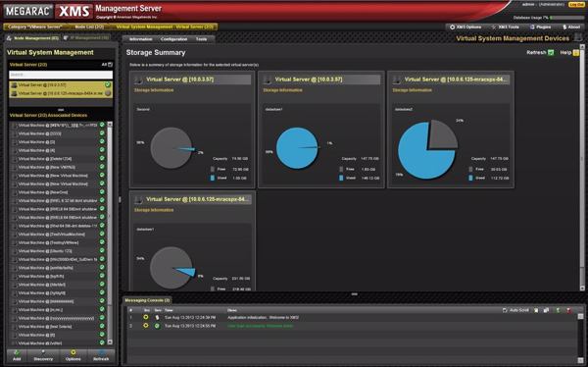This screenshot has height=367, width=588.
Task: Click the Options button in left panel
Action: 73,355
